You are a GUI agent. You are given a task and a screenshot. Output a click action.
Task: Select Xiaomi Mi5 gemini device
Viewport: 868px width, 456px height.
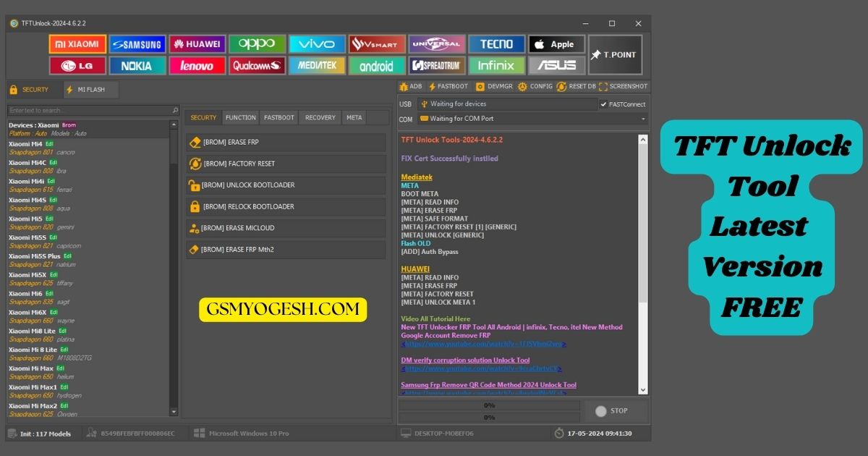(88, 223)
